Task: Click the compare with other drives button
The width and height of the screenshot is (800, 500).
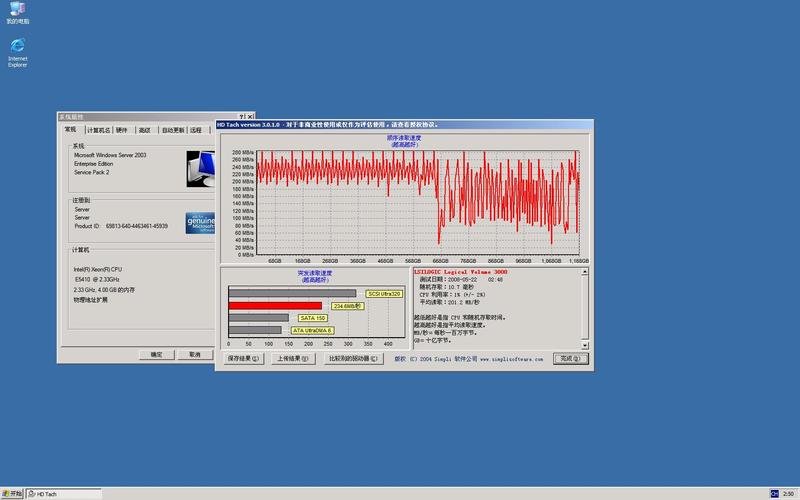Action: [x=353, y=358]
